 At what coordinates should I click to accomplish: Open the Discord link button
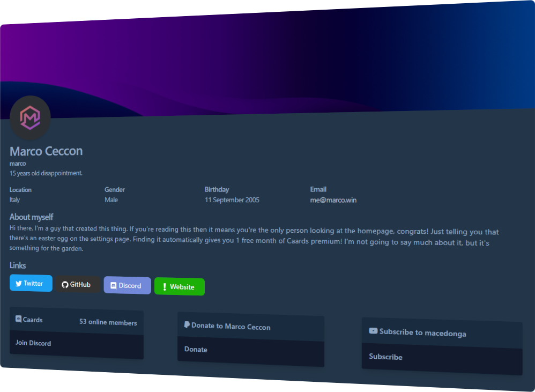pyautogui.click(x=127, y=286)
